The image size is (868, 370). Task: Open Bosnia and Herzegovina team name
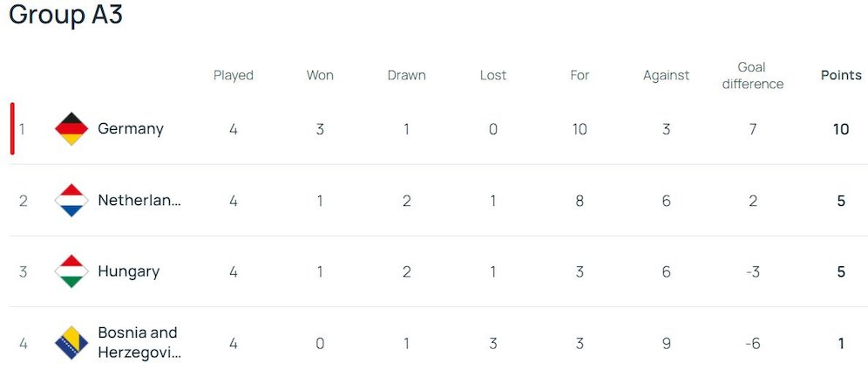(x=138, y=342)
